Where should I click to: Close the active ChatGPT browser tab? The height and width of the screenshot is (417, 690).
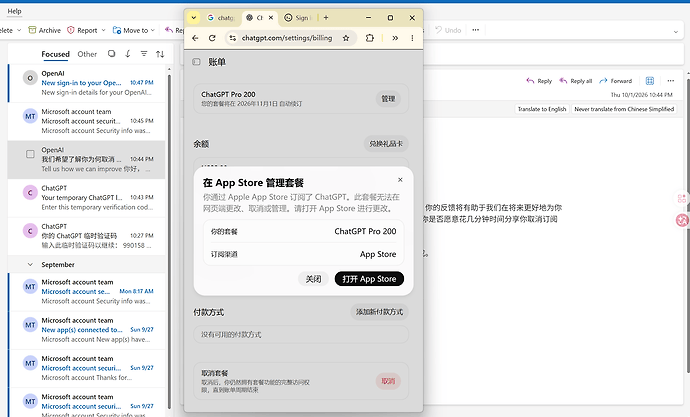(x=271, y=18)
